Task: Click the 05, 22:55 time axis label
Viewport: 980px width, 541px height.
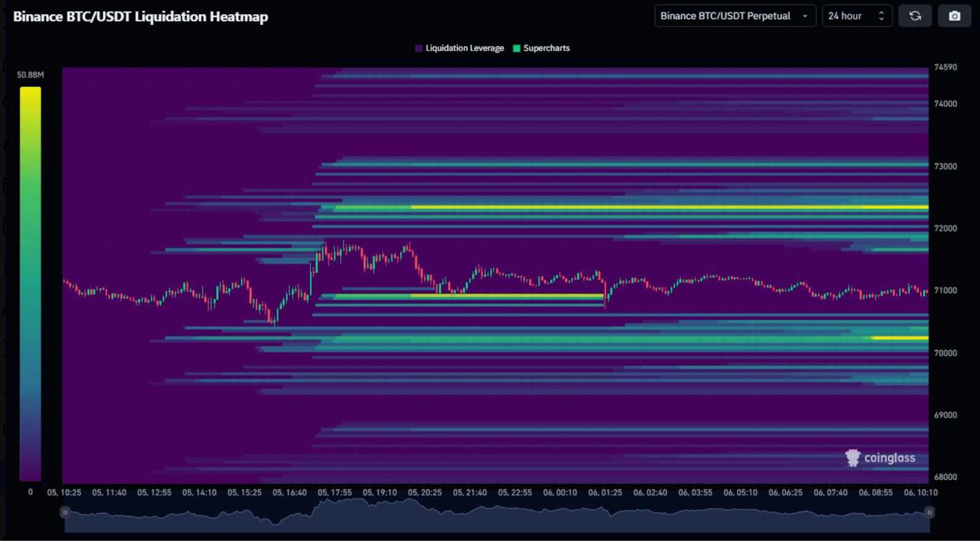Action: (515, 493)
